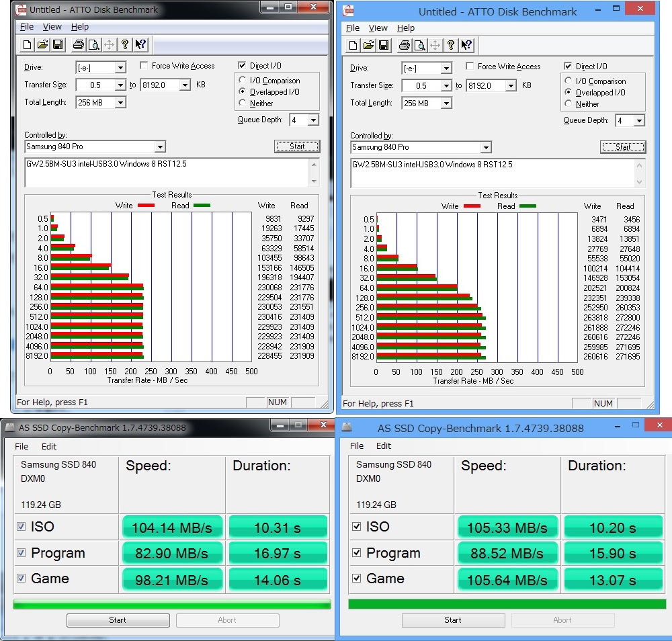Click Abort button in left AS SSD window

coord(227,620)
